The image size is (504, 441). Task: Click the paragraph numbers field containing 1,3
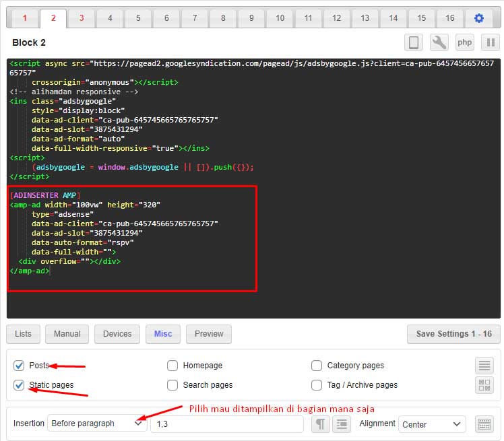[227, 424]
